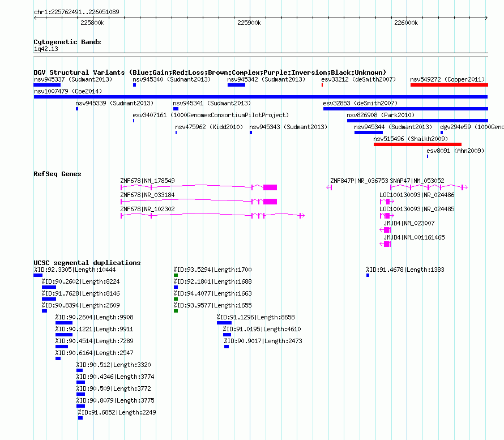The height and width of the screenshot is (440, 504).
Task: Open the JMJD4|NM_023007 gene label
Action: [x=409, y=223]
